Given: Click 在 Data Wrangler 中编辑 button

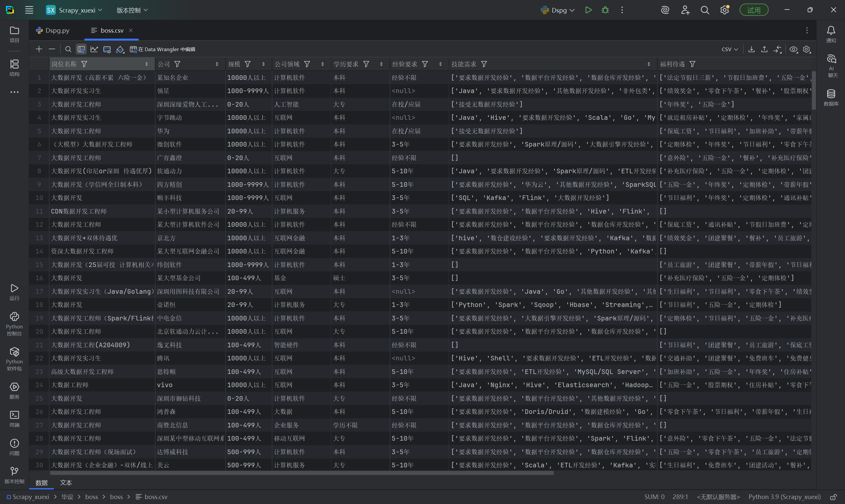Looking at the screenshot, I should [x=163, y=49].
